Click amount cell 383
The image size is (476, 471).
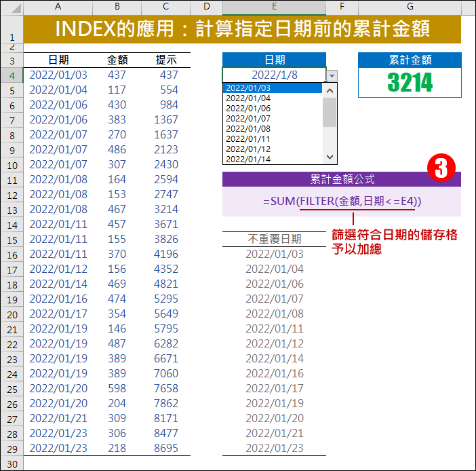tap(117, 119)
